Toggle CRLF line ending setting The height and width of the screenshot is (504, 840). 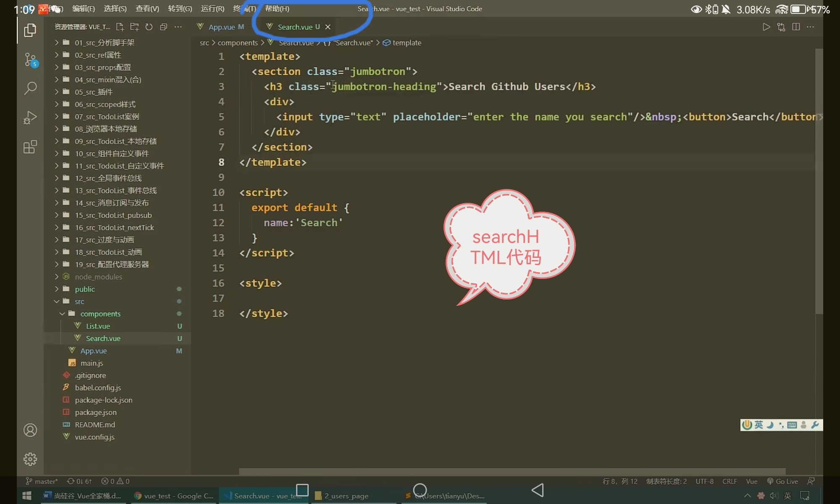coord(730,481)
